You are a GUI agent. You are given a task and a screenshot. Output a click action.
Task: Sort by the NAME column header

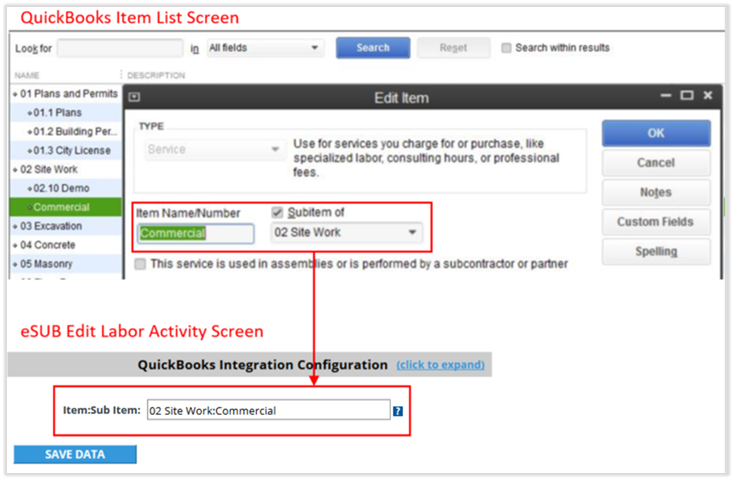[27, 75]
